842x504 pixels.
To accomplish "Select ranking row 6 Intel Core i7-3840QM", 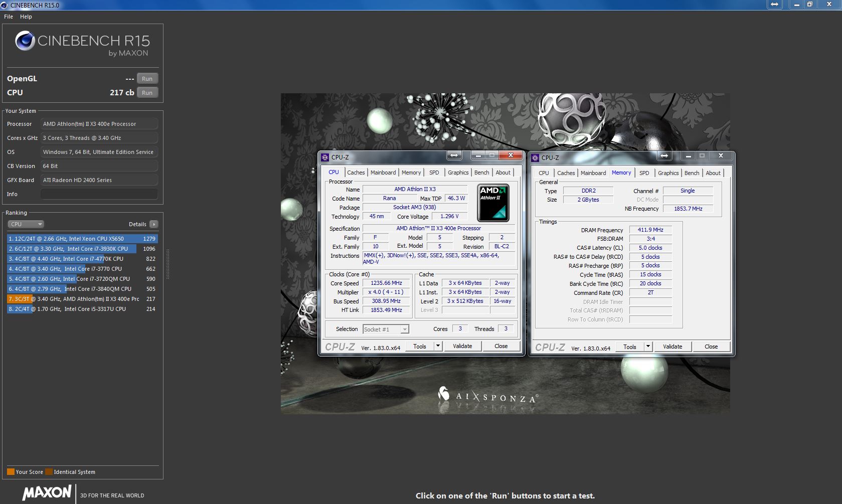I will [82, 289].
